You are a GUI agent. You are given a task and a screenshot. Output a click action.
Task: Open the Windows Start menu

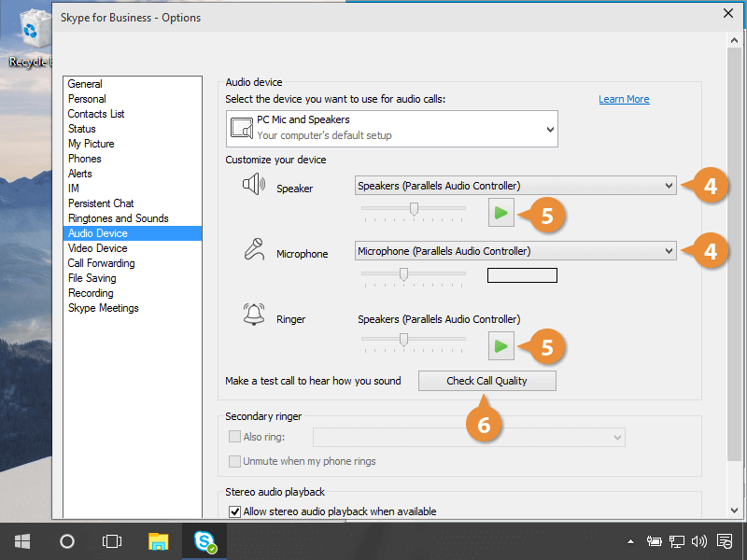click(22, 541)
